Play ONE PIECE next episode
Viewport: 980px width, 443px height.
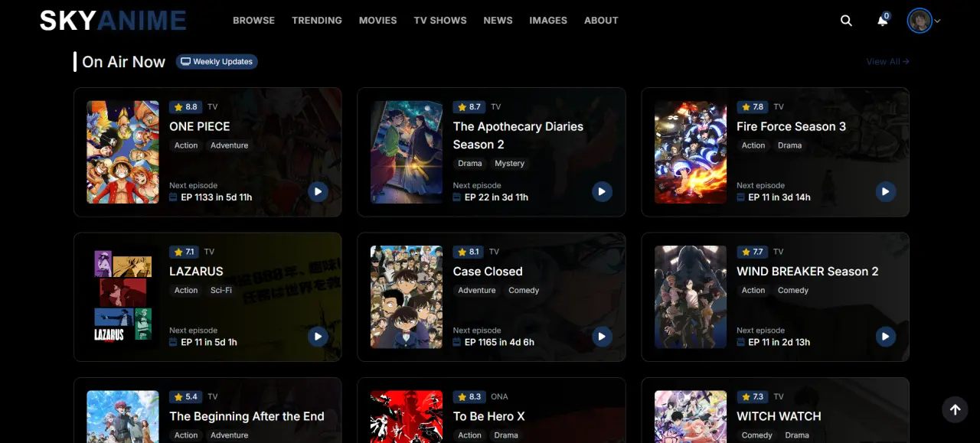(318, 191)
